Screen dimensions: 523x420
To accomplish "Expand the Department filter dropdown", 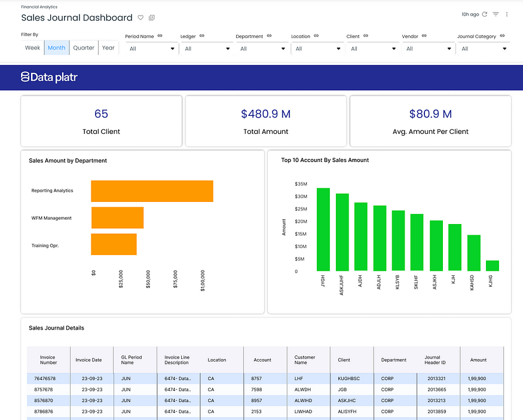I will click(262, 48).
